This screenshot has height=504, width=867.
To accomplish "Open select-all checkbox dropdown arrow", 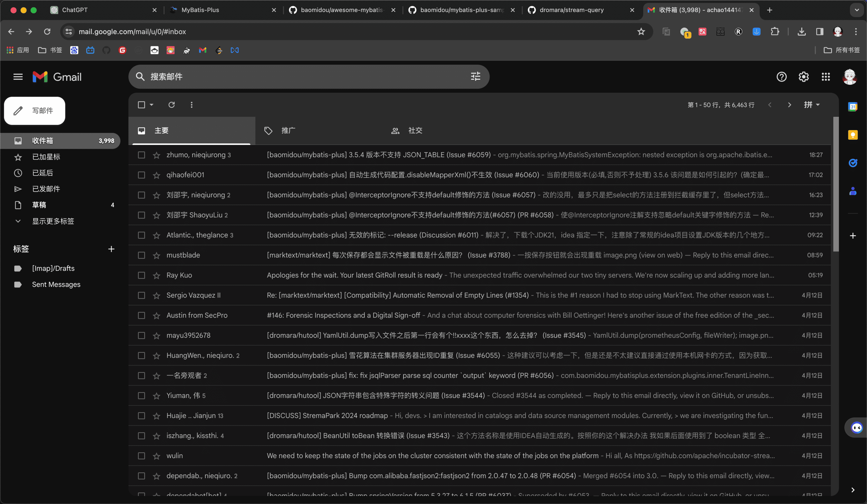I will (151, 105).
